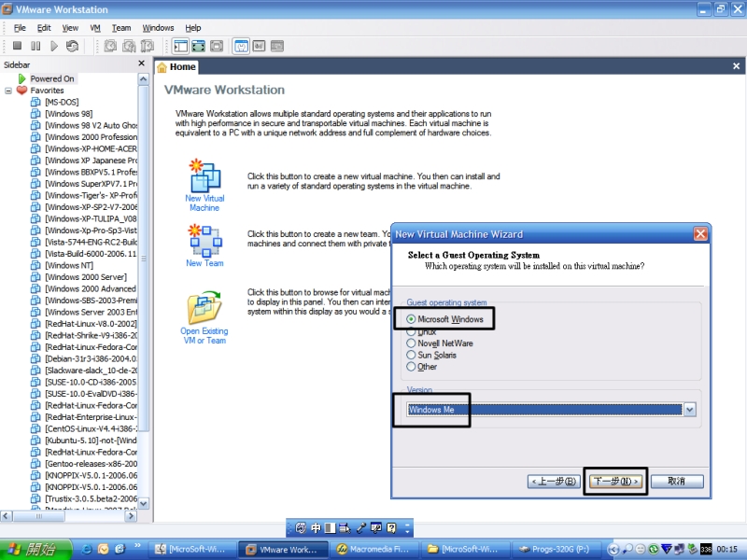
Task: Open the Help menu
Action: [193, 28]
